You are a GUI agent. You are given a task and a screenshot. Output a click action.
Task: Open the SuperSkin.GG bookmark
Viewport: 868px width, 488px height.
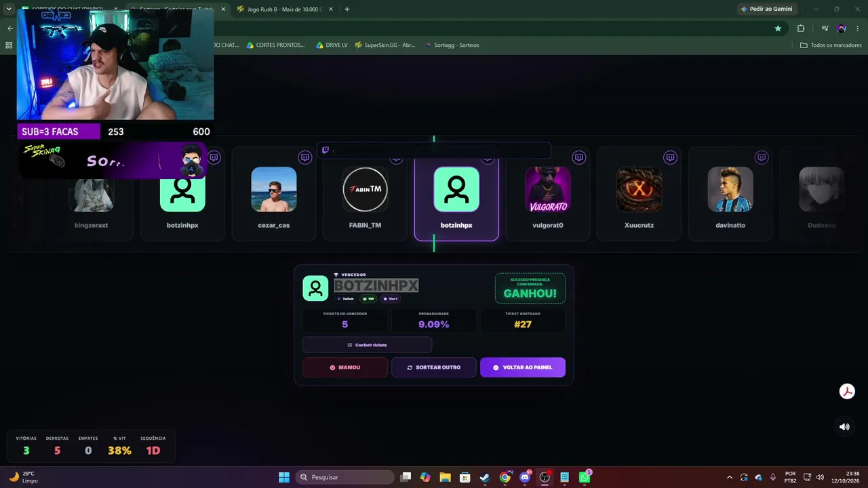(x=384, y=45)
